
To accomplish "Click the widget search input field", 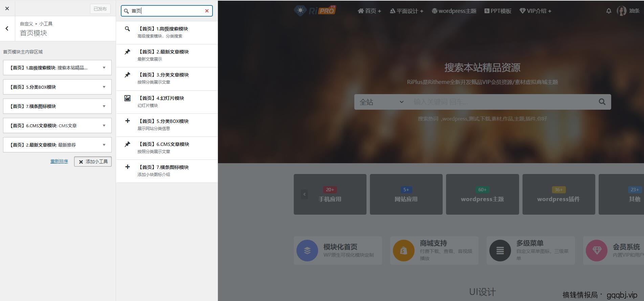I will pos(167,11).
